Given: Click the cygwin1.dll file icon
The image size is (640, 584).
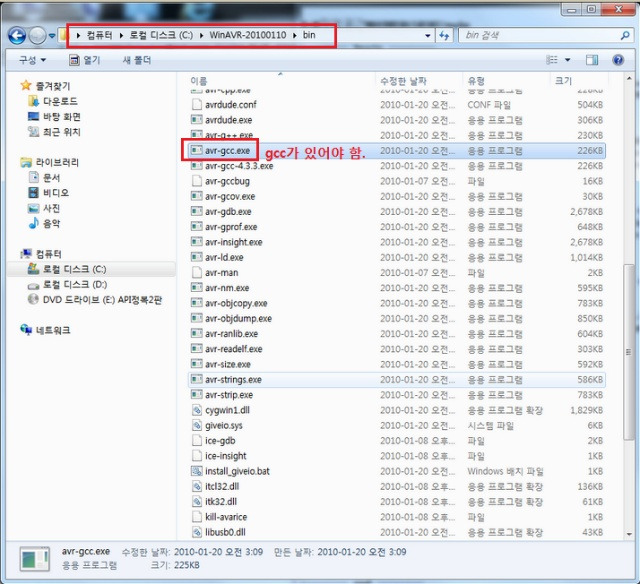Looking at the screenshot, I should coord(197,410).
